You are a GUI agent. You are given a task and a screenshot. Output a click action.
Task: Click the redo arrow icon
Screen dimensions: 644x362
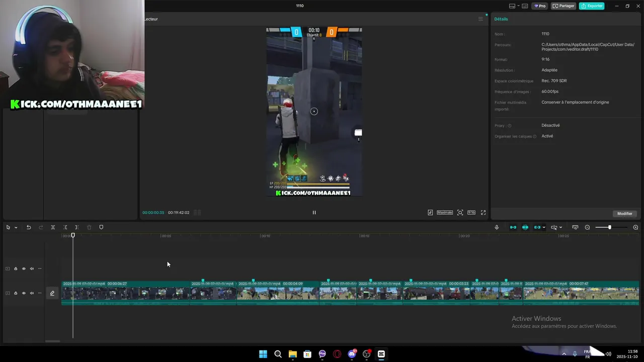[x=41, y=227]
